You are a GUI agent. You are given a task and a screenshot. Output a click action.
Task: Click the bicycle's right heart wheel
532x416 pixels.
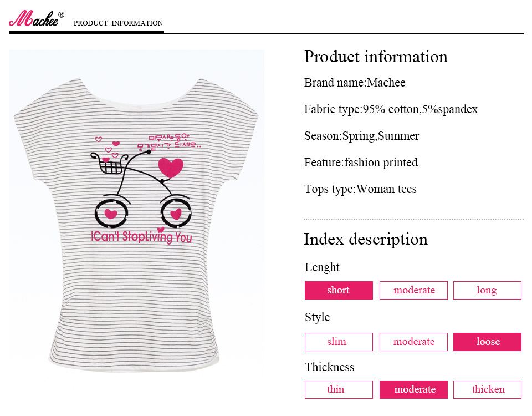176,214
